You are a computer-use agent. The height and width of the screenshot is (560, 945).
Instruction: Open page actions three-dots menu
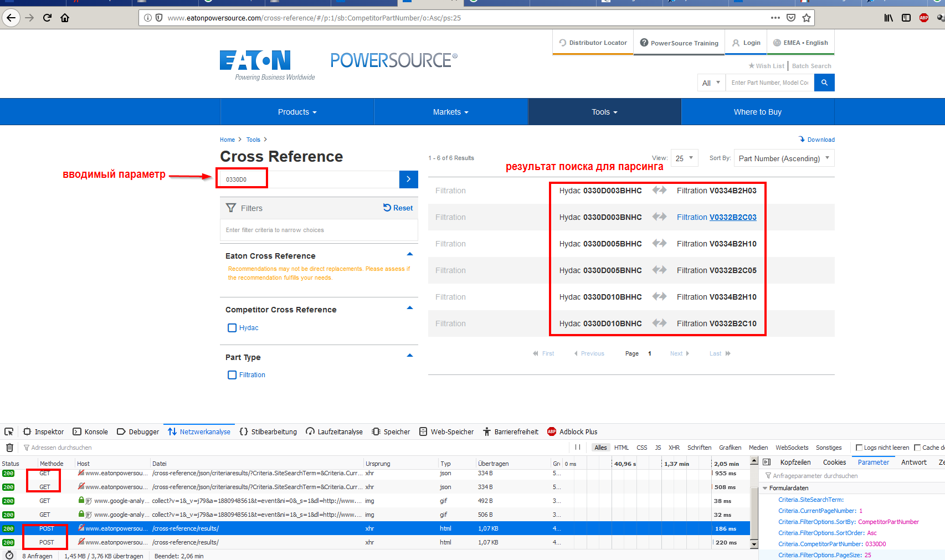click(x=775, y=18)
